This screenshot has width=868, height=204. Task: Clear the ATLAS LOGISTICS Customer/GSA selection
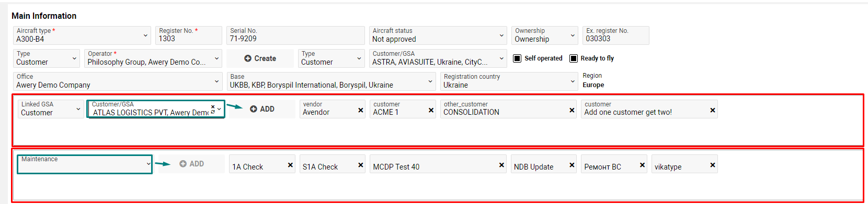[x=213, y=106]
